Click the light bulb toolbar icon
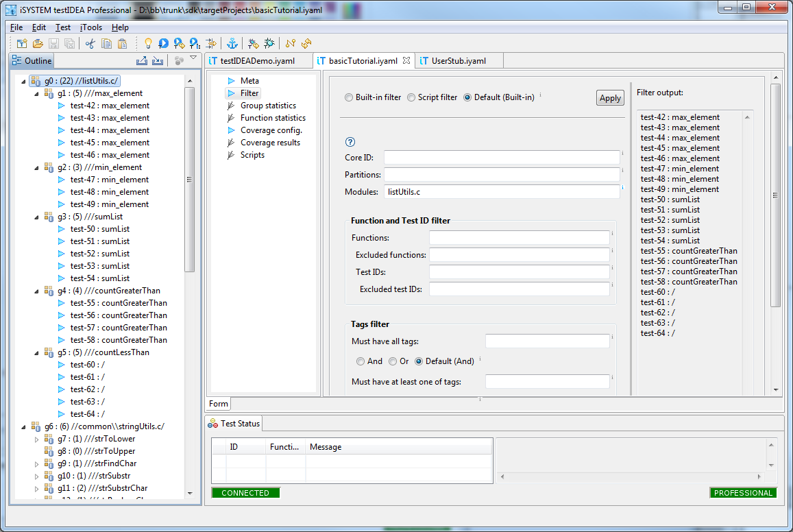Viewport: 793px width, 532px height. [x=147, y=43]
